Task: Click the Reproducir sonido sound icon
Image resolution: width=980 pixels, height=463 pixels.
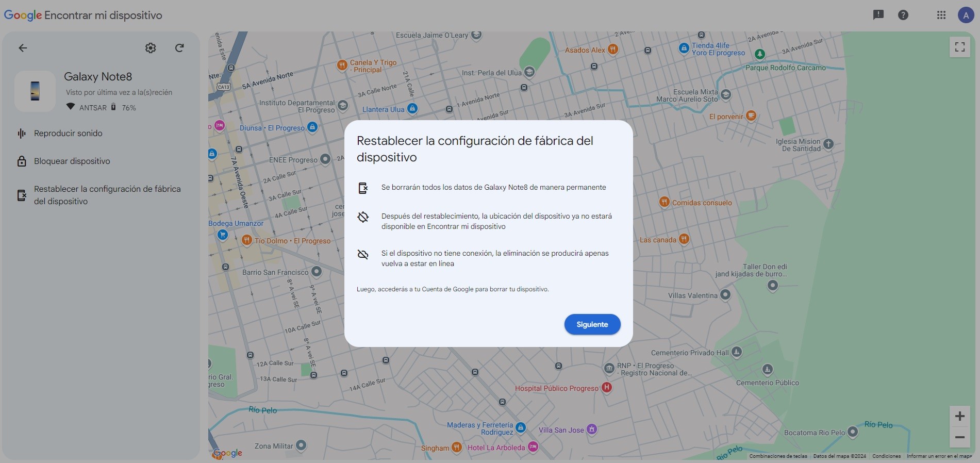Action: click(x=22, y=134)
